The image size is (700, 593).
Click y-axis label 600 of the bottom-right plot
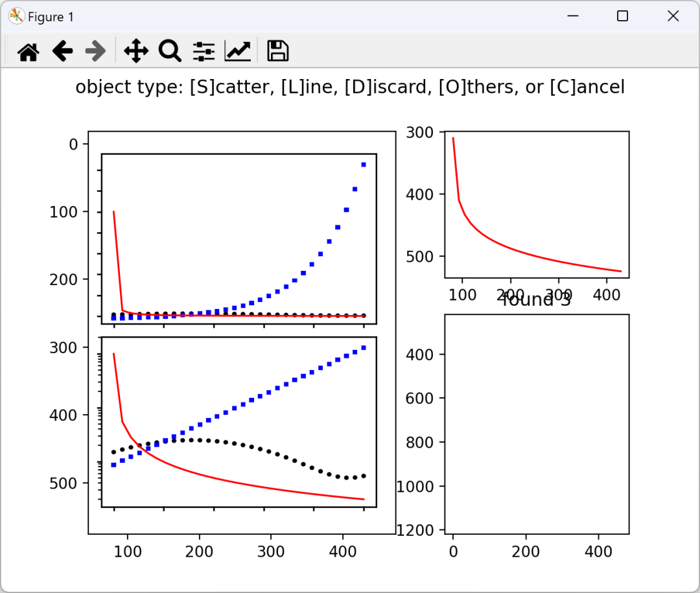tap(419, 399)
